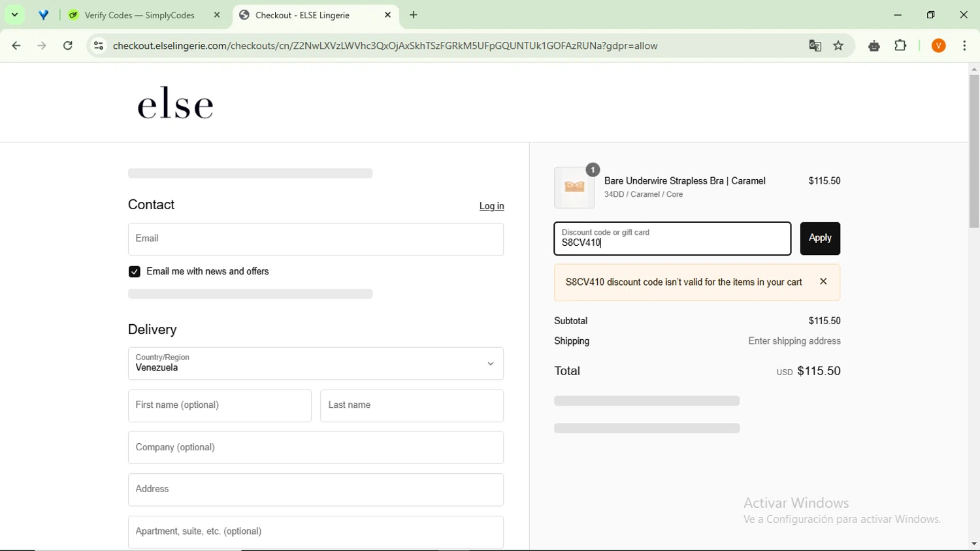Click the page vertical scrollbar thumb

[974, 152]
